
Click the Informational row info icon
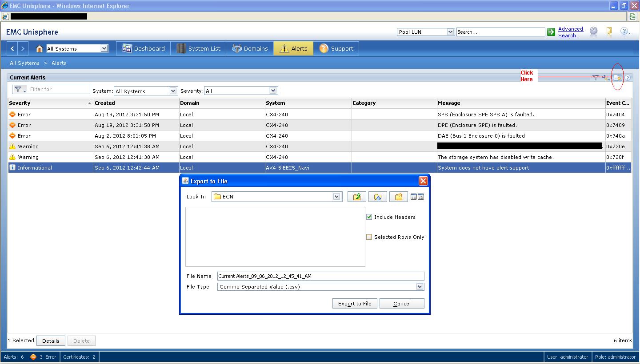pos(12,167)
